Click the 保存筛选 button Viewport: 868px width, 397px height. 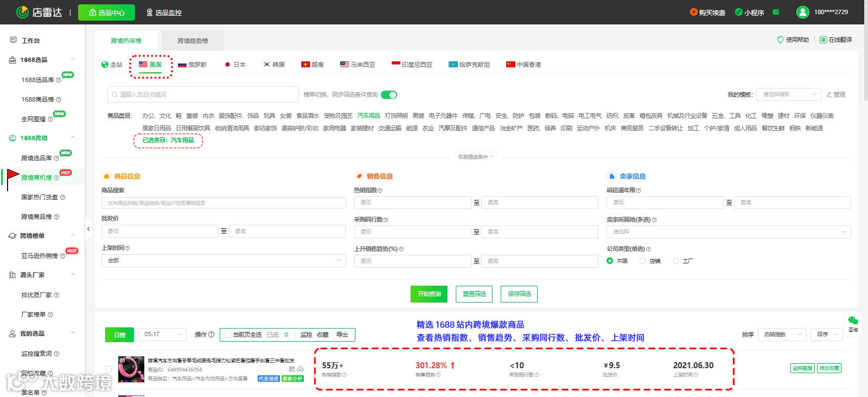click(x=519, y=294)
